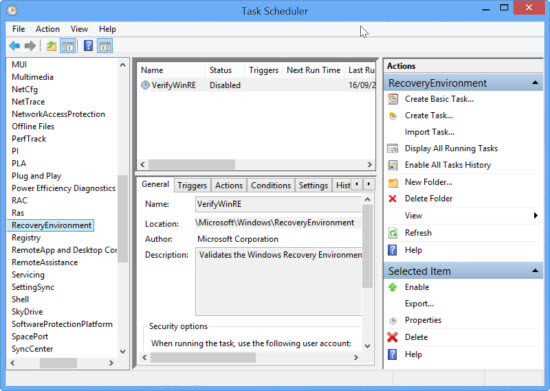Click Export... in Selected Item
Image resolution: width=550 pixels, height=391 pixels.
coord(419,304)
